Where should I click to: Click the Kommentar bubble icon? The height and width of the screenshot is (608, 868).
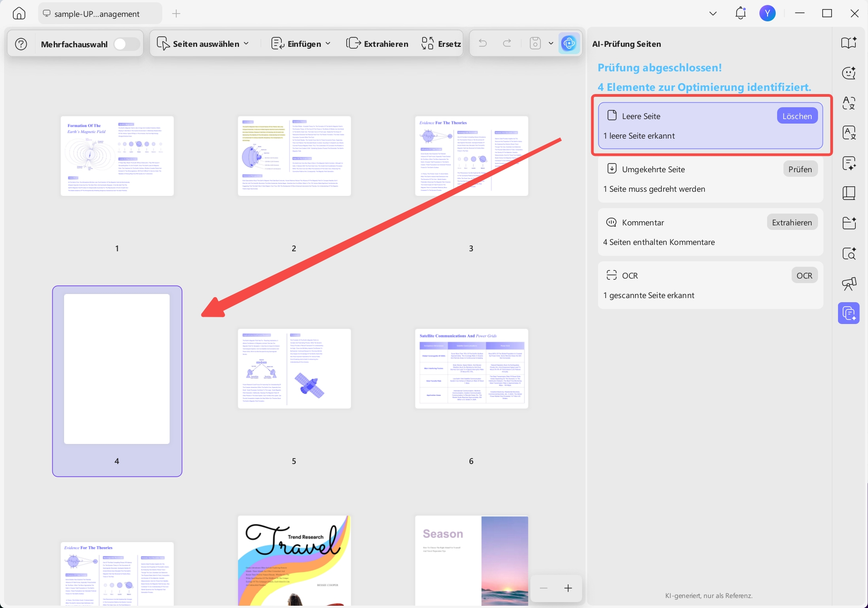[612, 222]
